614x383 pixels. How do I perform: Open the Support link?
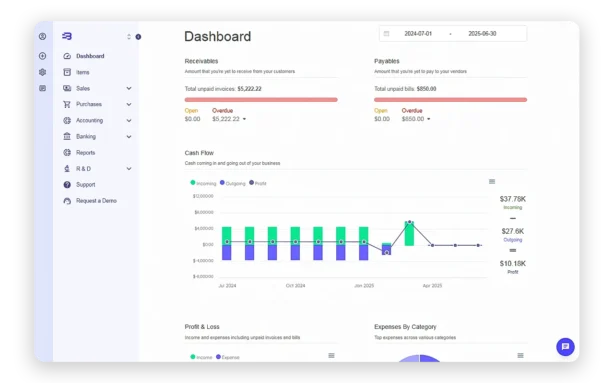[85, 184]
